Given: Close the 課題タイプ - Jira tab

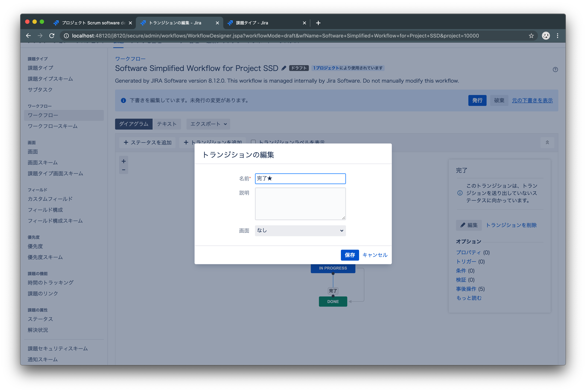Looking at the screenshot, I should 304,23.
